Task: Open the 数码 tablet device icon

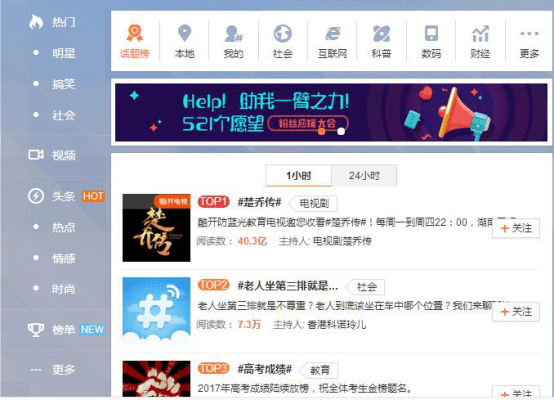Action: pyautogui.click(x=431, y=34)
